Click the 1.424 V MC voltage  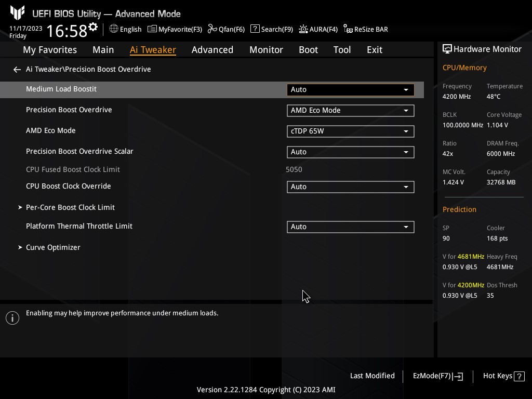point(453,182)
